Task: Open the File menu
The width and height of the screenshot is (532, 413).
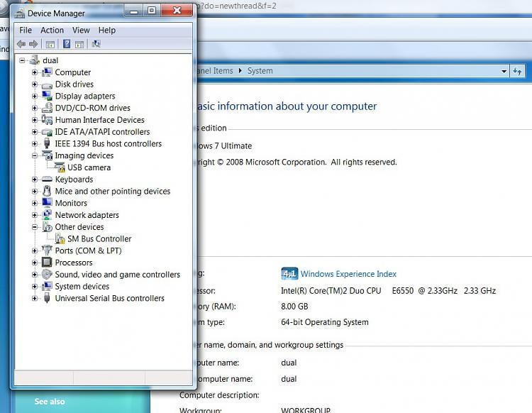Action: [x=26, y=31]
